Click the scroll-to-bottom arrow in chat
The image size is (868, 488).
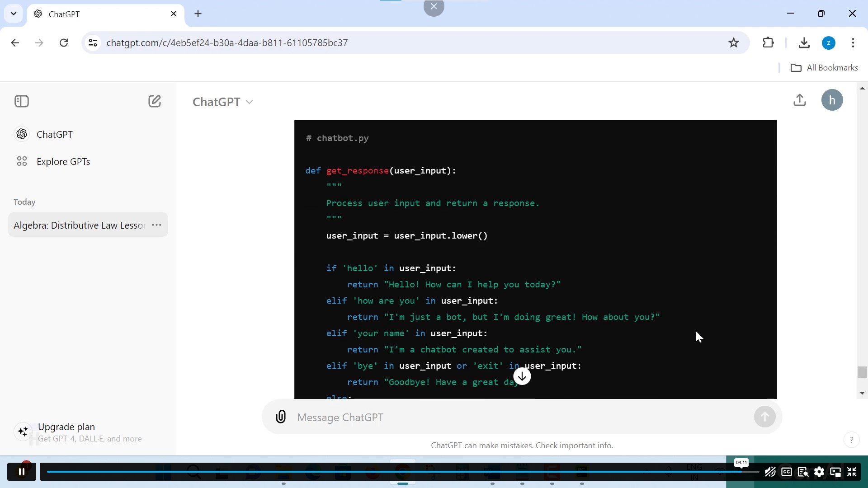click(522, 376)
